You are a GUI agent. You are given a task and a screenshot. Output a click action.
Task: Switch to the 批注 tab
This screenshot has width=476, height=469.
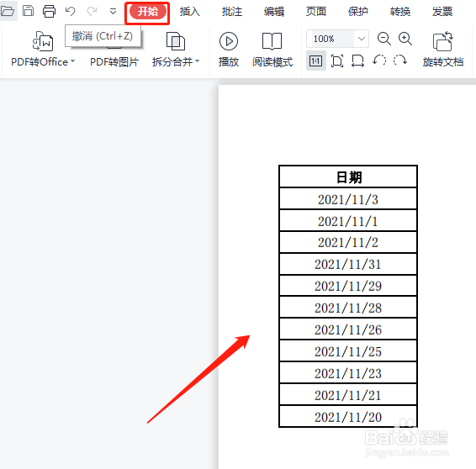(232, 12)
